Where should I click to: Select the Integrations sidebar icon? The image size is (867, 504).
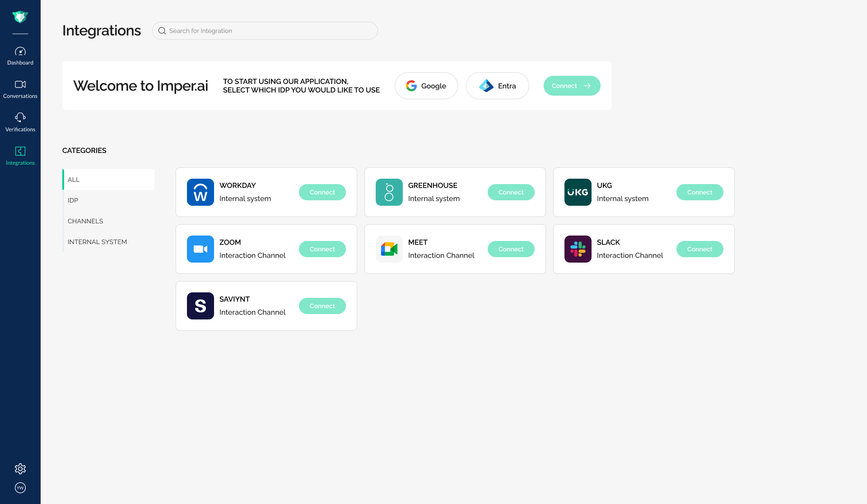pos(20,155)
